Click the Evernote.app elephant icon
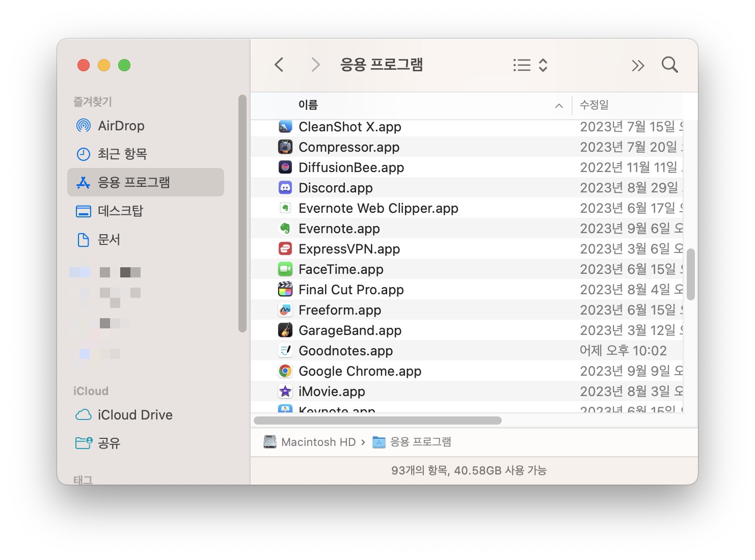 coord(285,229)
